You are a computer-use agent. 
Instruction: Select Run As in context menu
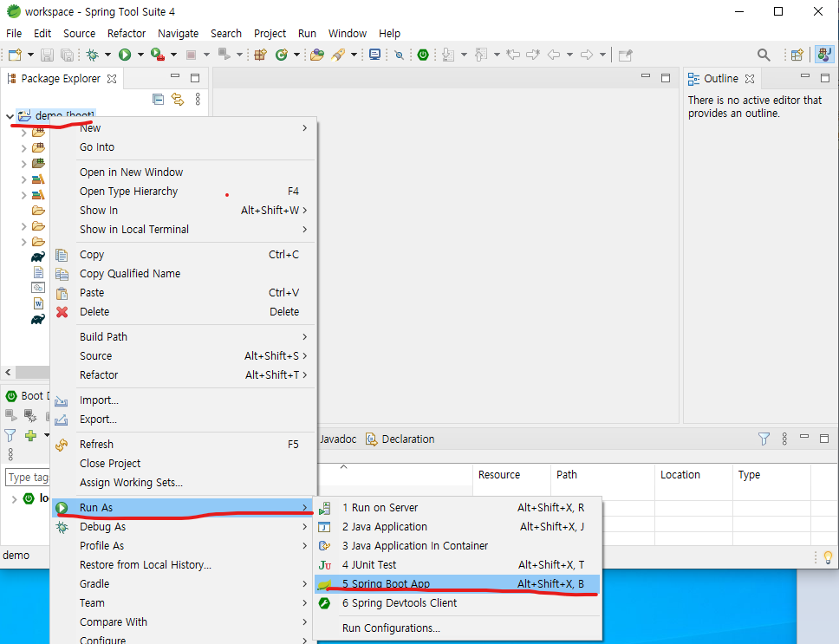point(183,508)
